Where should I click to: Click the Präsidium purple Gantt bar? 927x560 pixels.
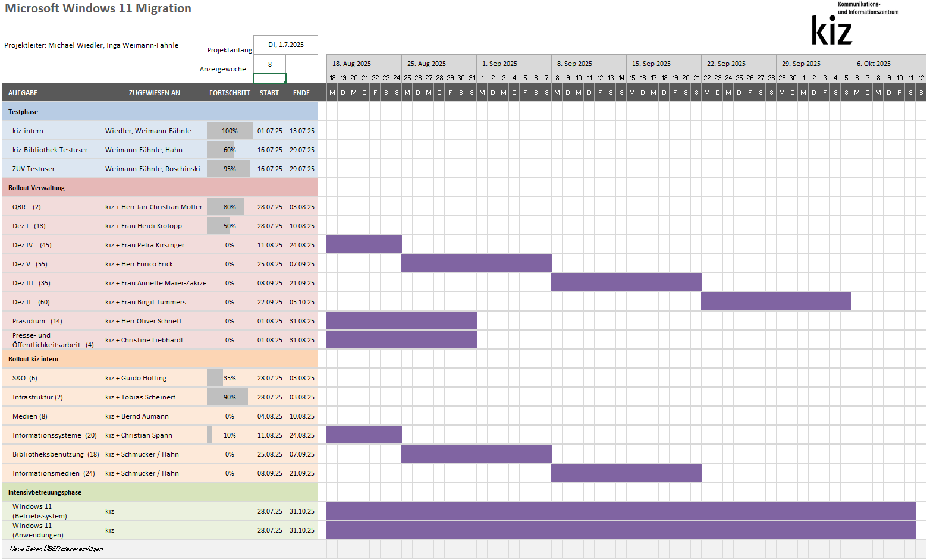coord(401,320)
